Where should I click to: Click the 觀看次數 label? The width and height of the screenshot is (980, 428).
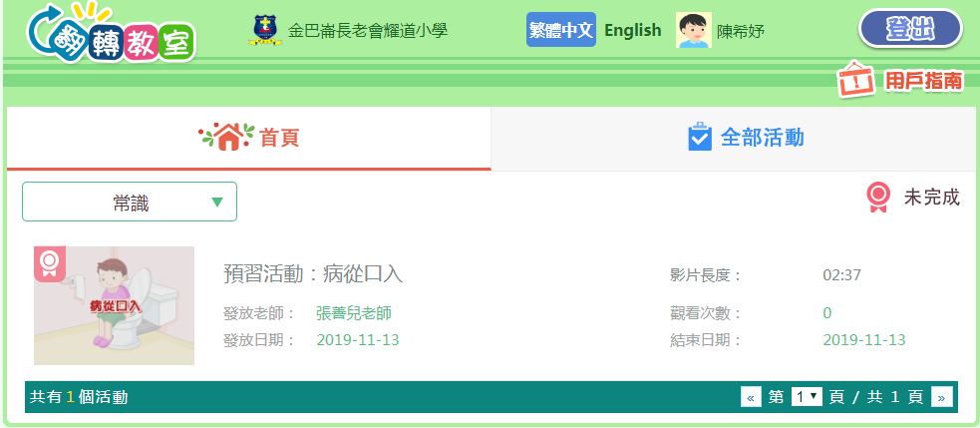click(706, 313)
